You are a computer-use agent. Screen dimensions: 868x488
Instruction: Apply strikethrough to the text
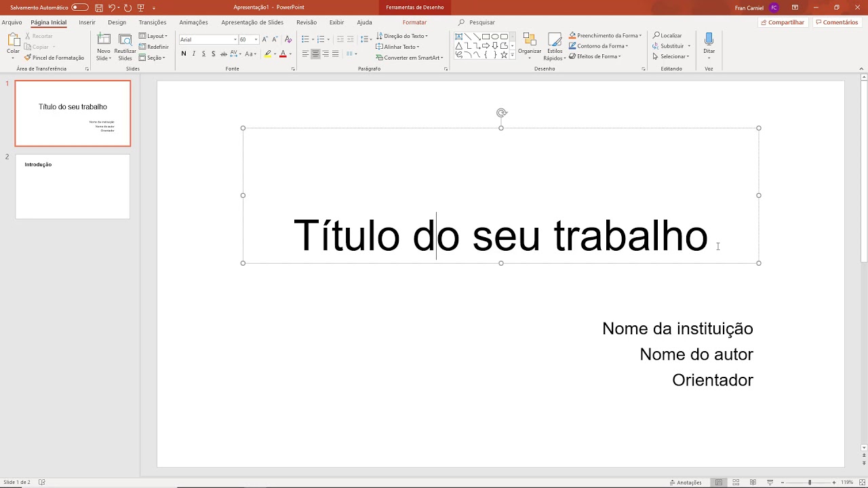(x=223, y=54)
